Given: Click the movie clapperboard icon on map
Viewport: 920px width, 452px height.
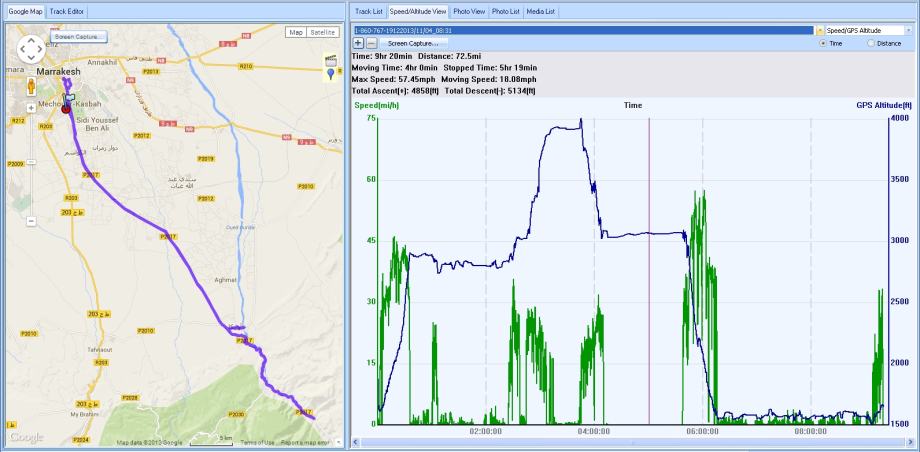Looking at the screenshot, I should pos(331,60).
